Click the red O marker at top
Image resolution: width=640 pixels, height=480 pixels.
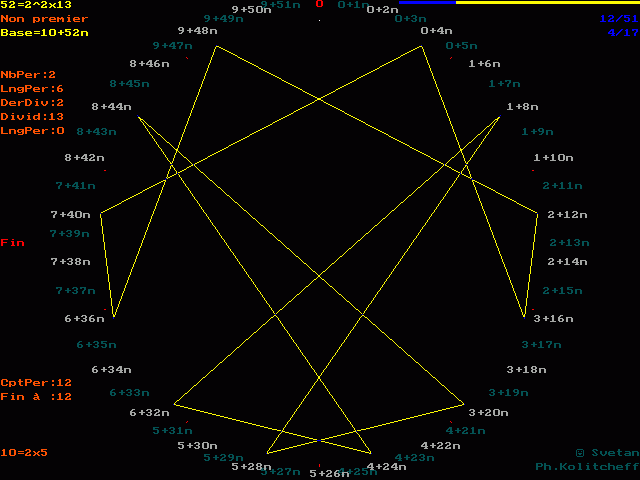point(319,4)
